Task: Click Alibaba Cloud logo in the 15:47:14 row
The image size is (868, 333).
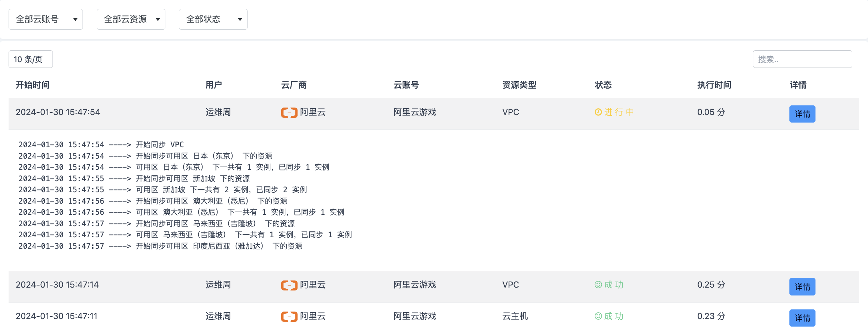Action: (x=289, y=285)
